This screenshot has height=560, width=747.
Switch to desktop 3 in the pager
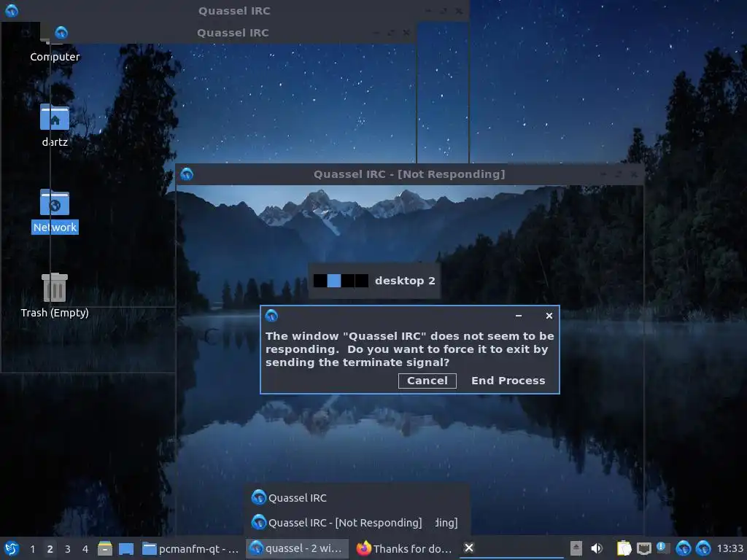(67, 549)
